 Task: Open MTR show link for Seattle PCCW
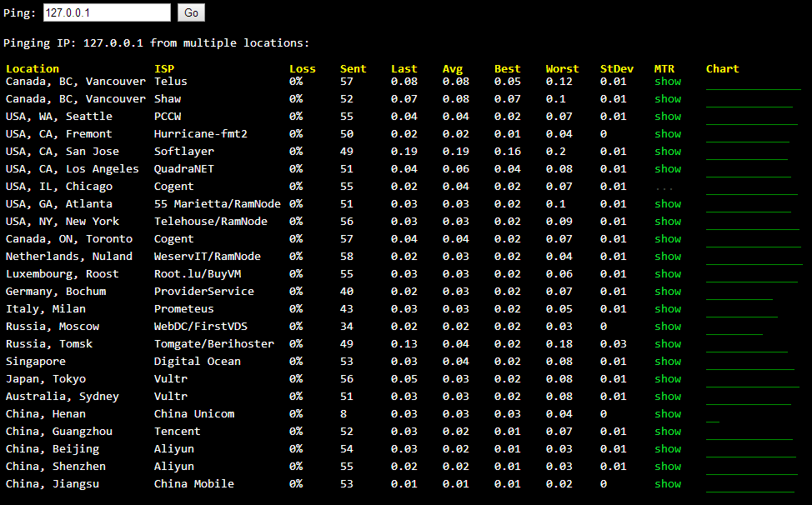tap(668, 117)
